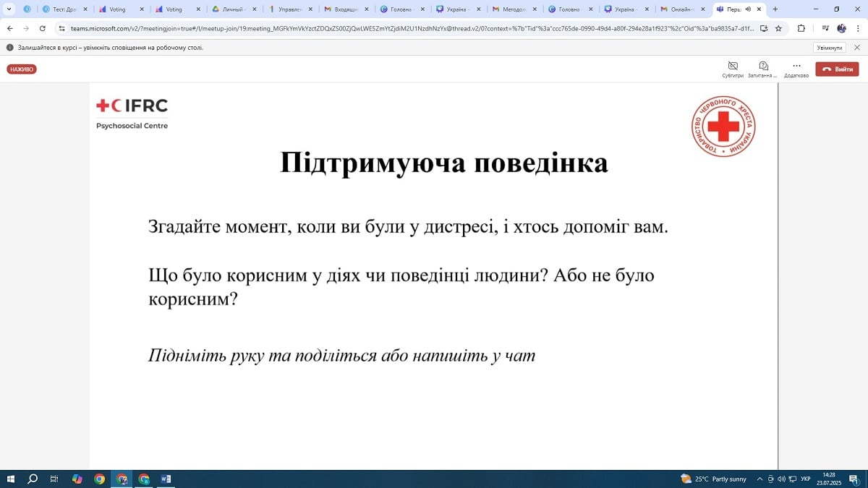The height and width of the screenshot is (488, 868).
Task: Close the Личный tab
Action: 254,9
